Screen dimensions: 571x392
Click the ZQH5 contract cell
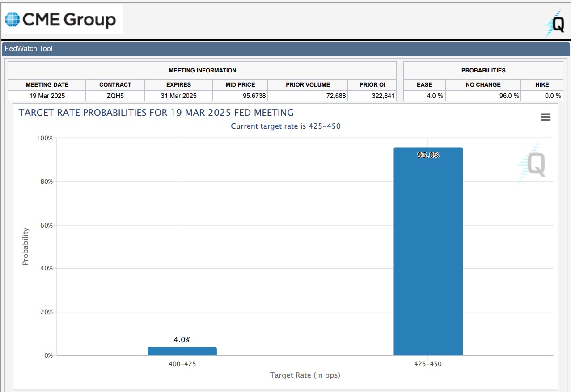115,96
